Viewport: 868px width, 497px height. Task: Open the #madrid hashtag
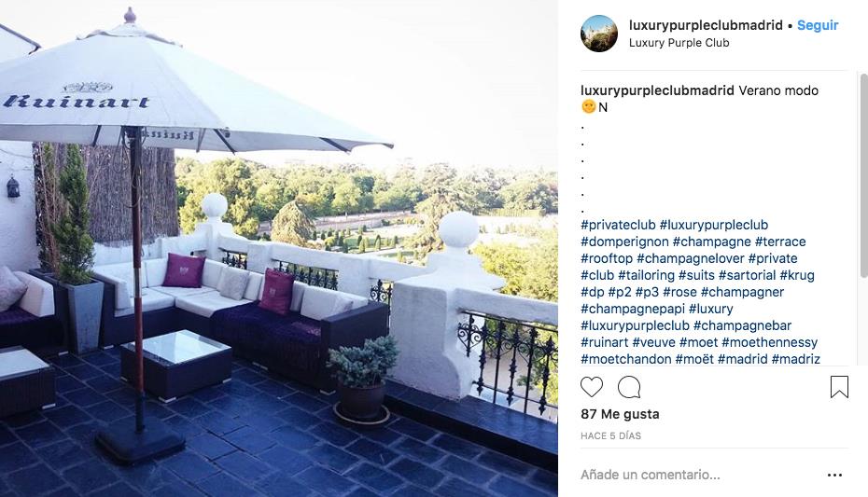click(742, 359)
